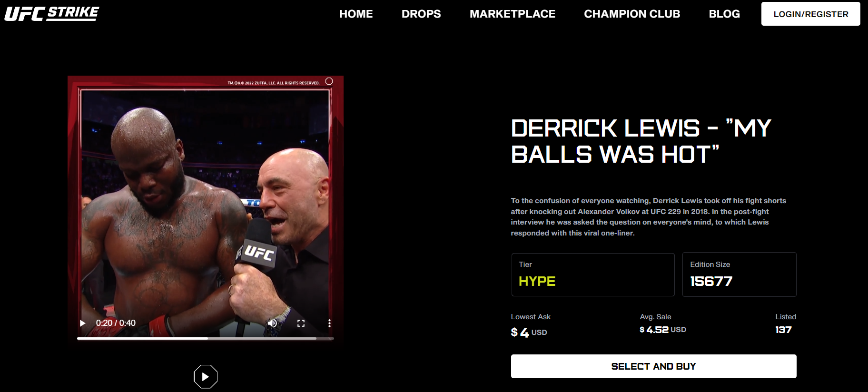Open the MARKETPLACE page
This screenshot has width=868, height=392.
point(513,14)
